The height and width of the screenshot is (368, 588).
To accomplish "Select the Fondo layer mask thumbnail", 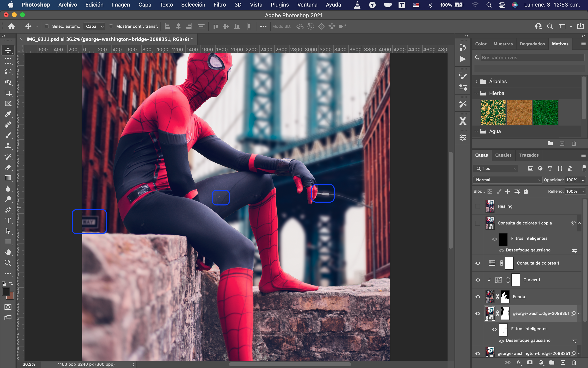I will (x=505, y=297).
